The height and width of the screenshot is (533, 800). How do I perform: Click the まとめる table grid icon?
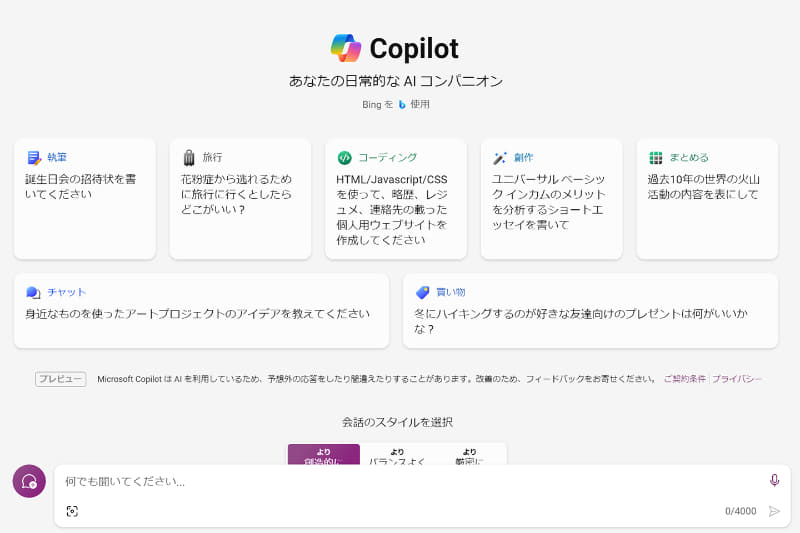coord(656,158)
